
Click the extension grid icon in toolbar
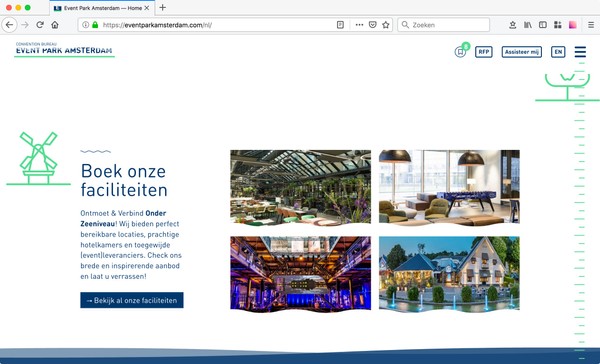click(x=558, y=25)
